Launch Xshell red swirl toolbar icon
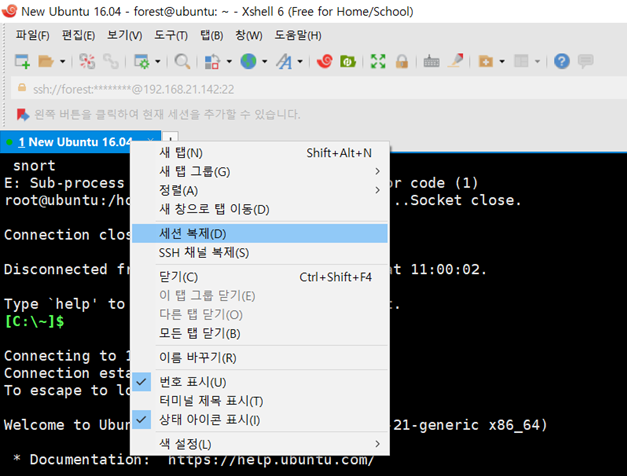The width and height of the screenshot is (627, 476). tap(324, 61)
